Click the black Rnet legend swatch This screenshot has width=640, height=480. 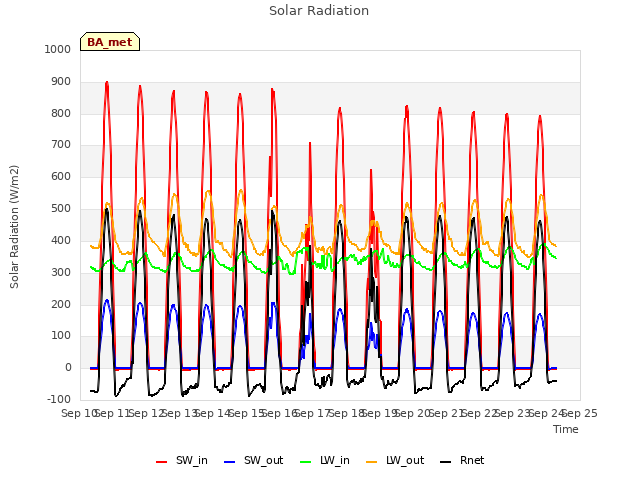pos(446,462)
